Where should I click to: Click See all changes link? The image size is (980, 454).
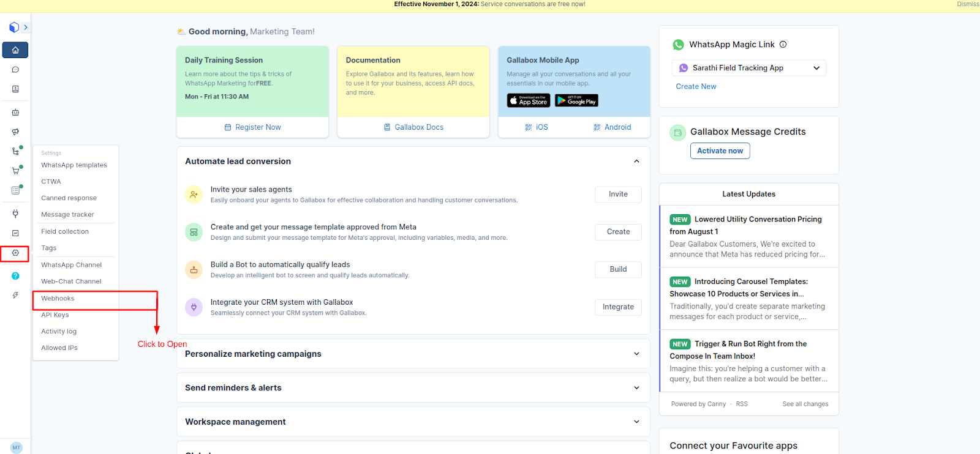[805, 404]
